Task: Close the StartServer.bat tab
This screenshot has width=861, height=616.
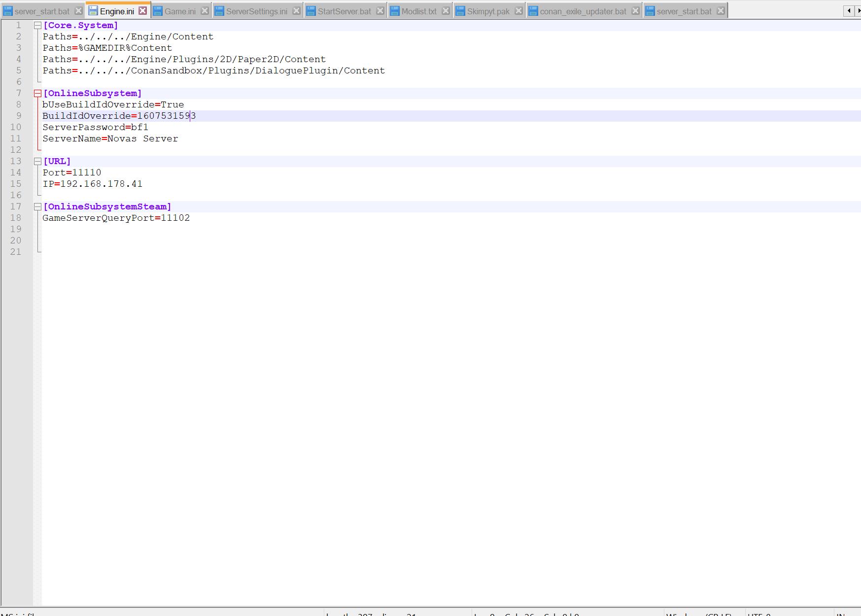Action: pos(380,11)
